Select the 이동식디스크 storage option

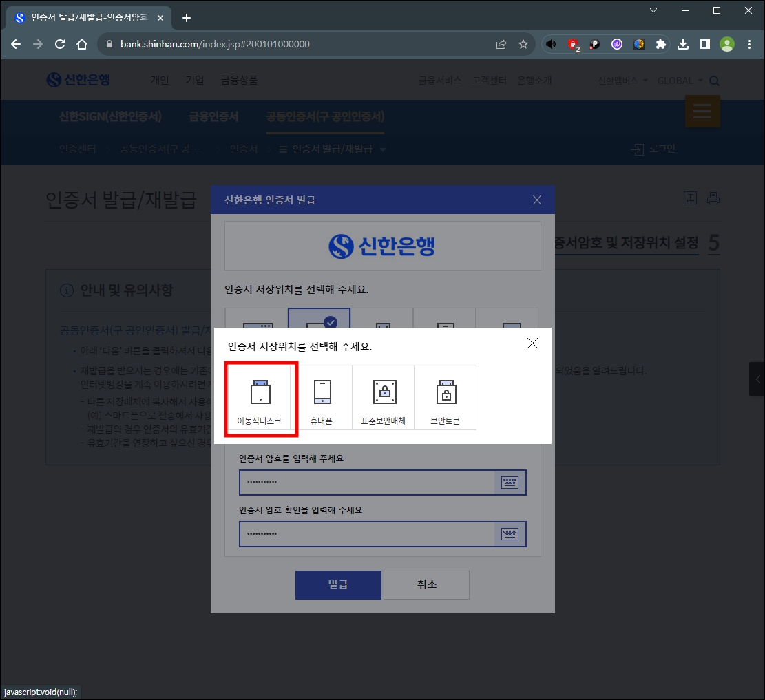260,398
